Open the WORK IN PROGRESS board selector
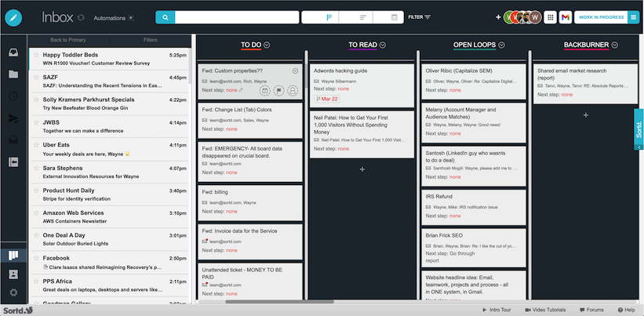 (601, 17)
